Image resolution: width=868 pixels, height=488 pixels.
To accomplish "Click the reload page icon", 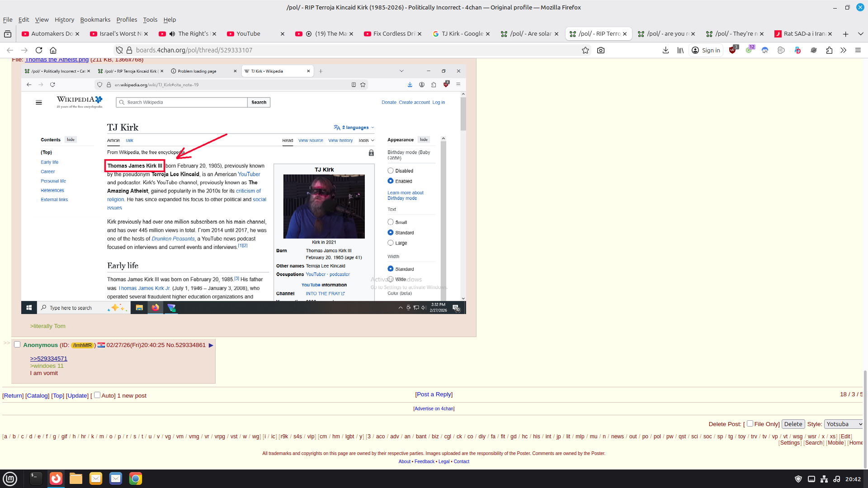I will pyautogui.click(x=39, y=50).
